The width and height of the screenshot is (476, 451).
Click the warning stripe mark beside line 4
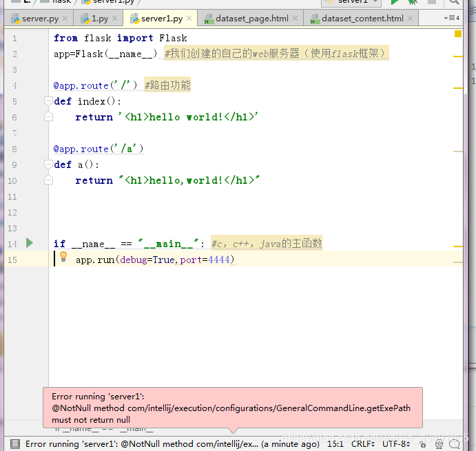click(x=458, y=88)
